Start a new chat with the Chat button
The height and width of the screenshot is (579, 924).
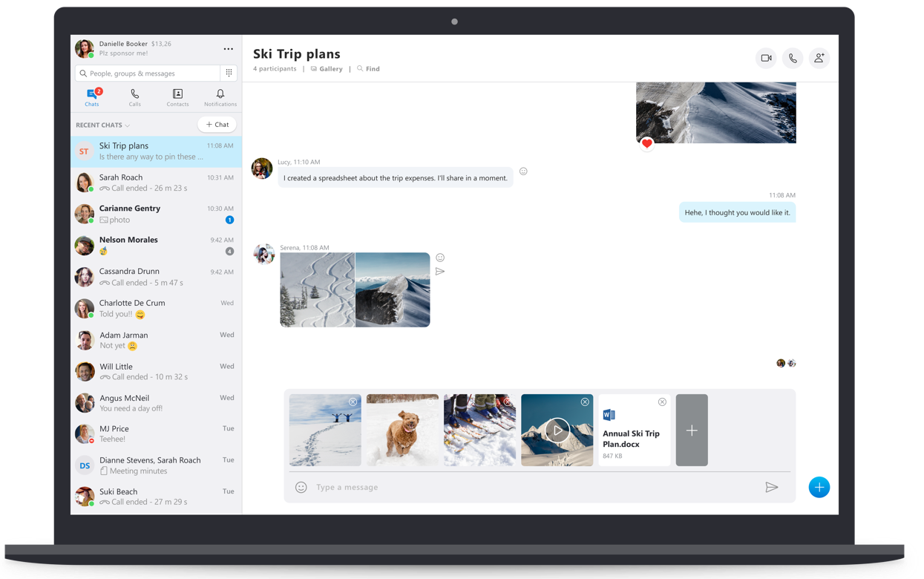click(217, 124)
